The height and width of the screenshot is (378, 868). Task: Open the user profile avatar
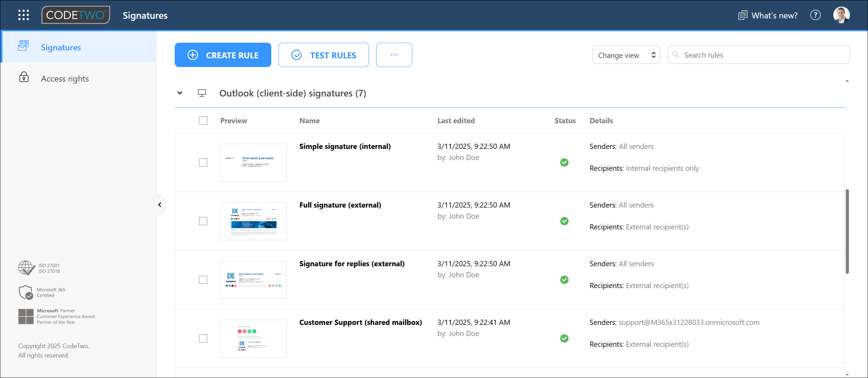pos(841,15)
